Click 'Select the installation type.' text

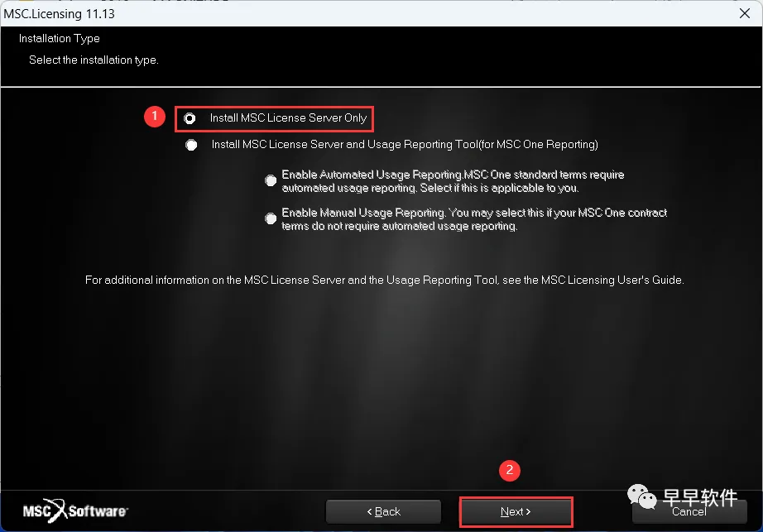click(x=94, y=60)
